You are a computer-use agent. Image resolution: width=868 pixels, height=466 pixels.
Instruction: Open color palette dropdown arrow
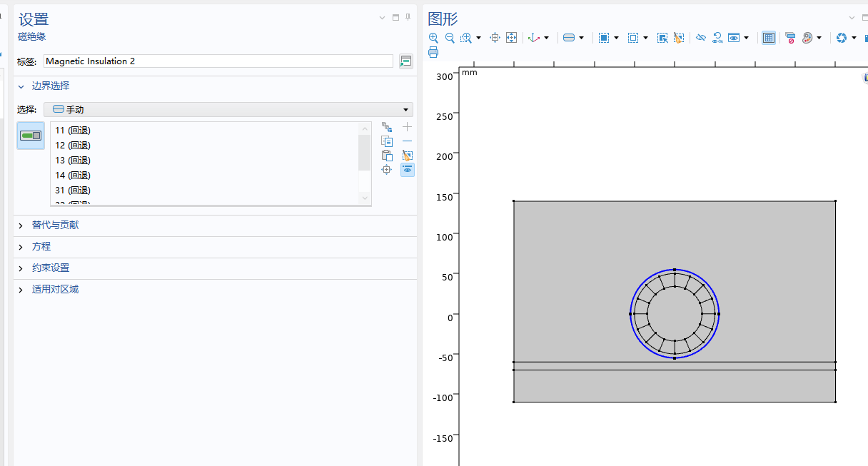(x=819, y=38)
